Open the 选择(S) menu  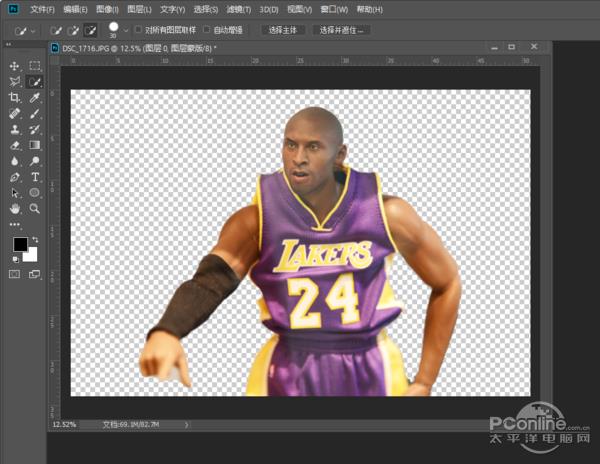point(206,9)
